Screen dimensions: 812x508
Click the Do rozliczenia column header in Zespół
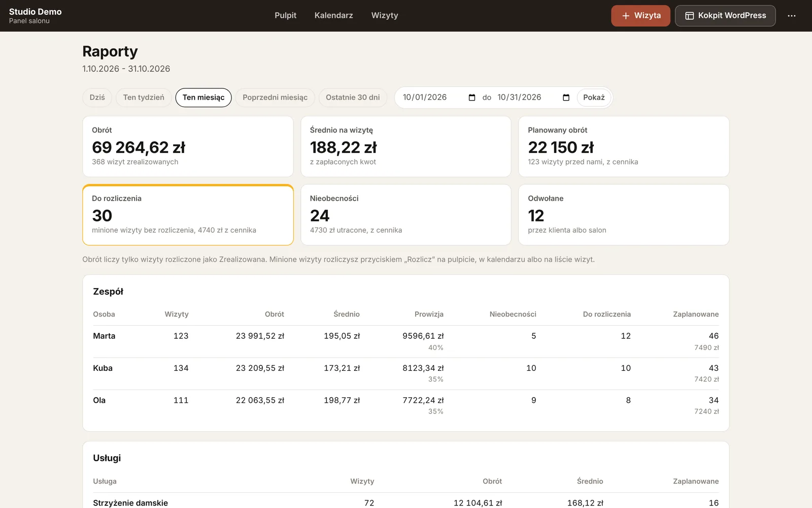pos(607,314)
